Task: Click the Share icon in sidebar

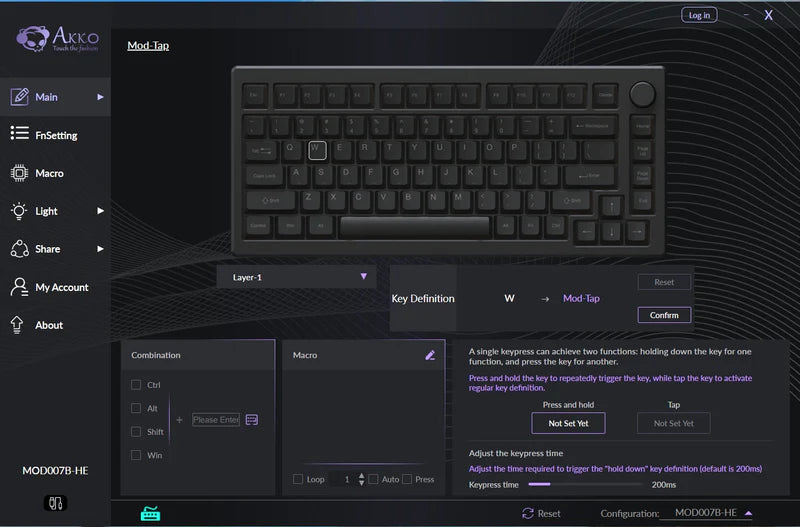Action: (19, 249)
